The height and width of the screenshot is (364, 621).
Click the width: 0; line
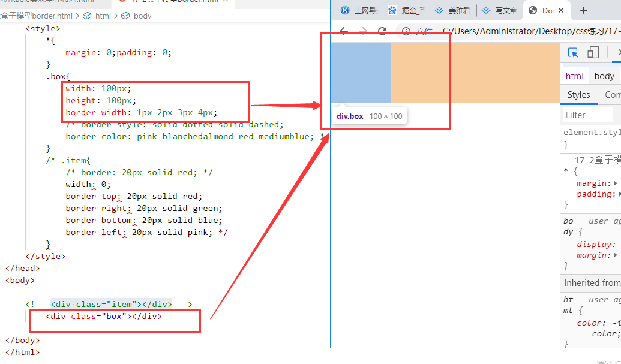[x=88, y=184]
